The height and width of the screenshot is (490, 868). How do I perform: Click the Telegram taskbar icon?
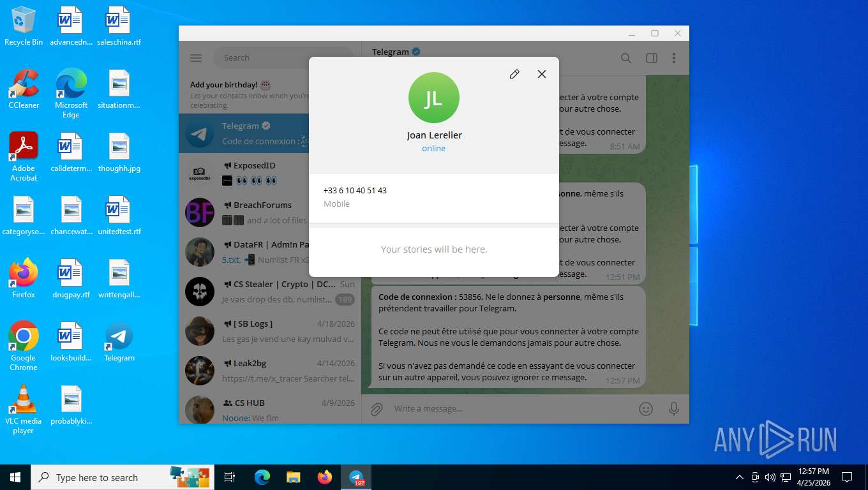click(x=356, y=477)
